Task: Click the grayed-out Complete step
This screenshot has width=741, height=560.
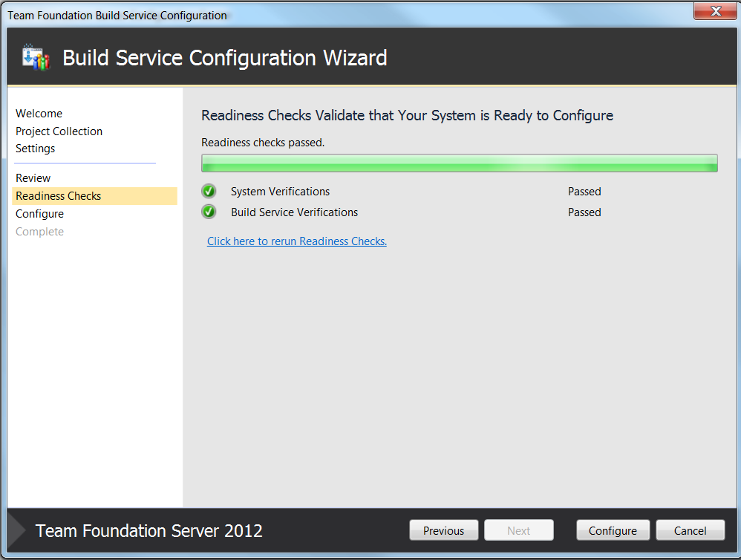Action: pyautogui.click(x=39, y=232)
